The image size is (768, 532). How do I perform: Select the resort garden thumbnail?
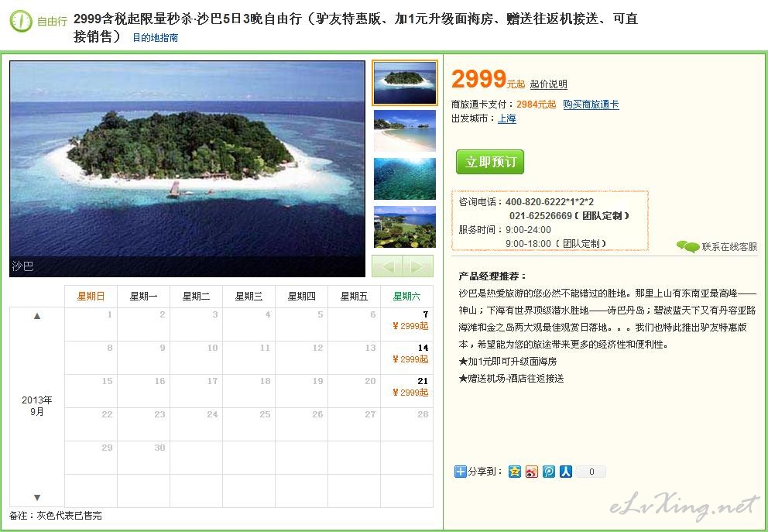405,226
